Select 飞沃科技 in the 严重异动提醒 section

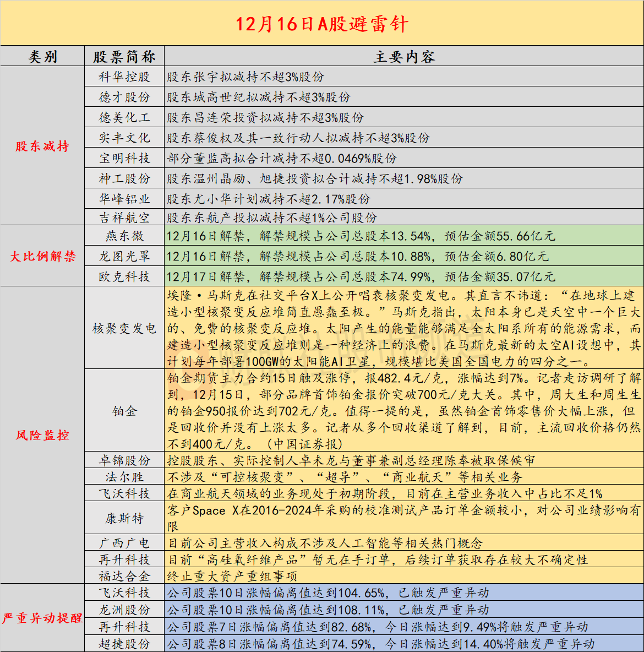[124, 593]
